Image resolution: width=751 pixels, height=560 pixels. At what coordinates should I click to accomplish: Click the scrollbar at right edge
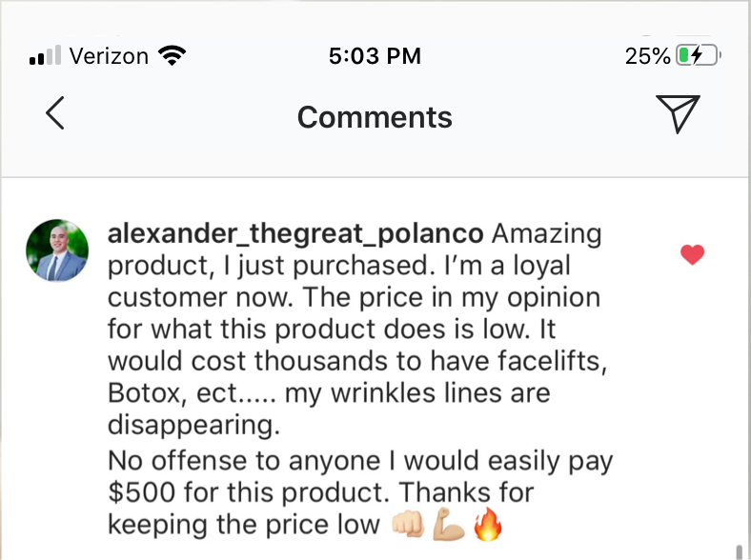click(x=740, y=550)
